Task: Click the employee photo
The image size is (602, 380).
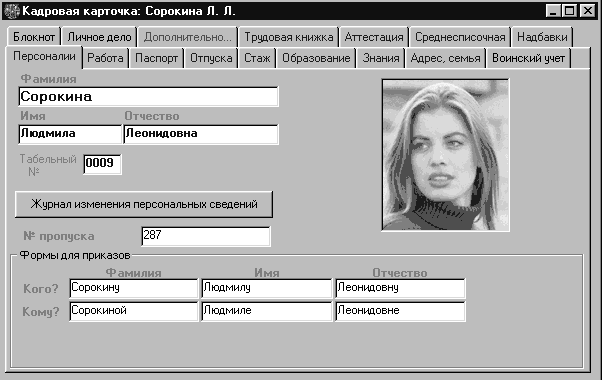Action: click(445, 155)
